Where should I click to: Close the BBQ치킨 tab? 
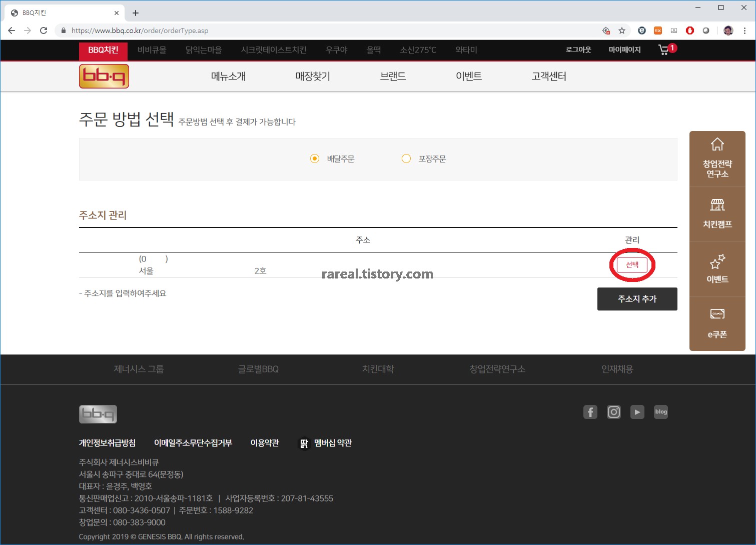(117, 13)
